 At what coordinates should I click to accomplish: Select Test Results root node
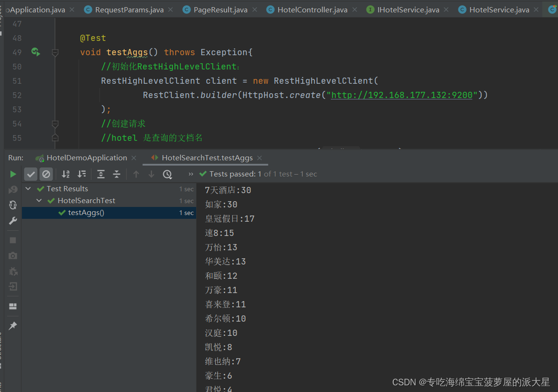tap(67, 188)
